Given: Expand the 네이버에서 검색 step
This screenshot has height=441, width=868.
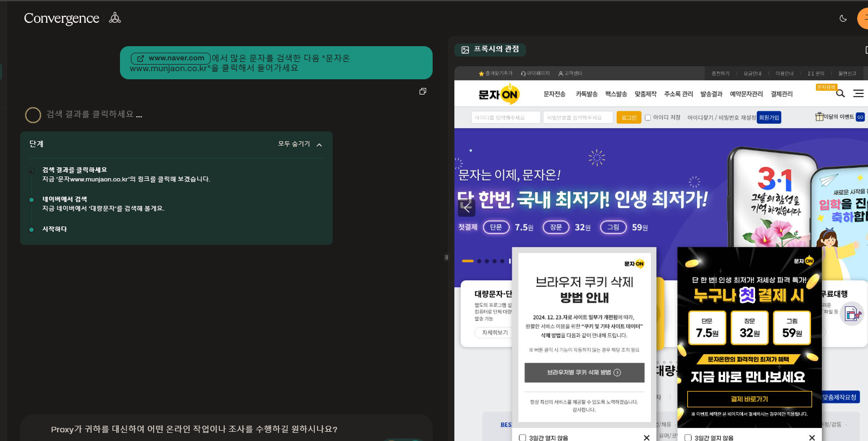Looking at the screenshot, I should pos(65,199).
